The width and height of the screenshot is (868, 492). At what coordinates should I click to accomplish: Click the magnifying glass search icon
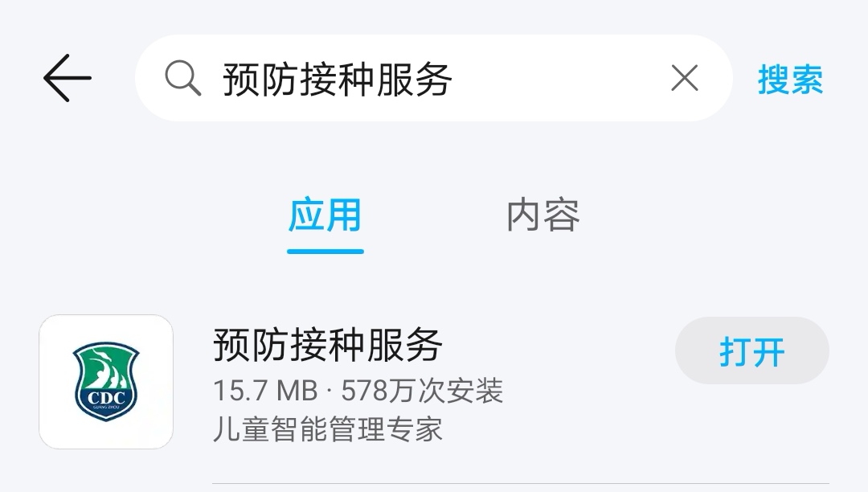[182, 78]
